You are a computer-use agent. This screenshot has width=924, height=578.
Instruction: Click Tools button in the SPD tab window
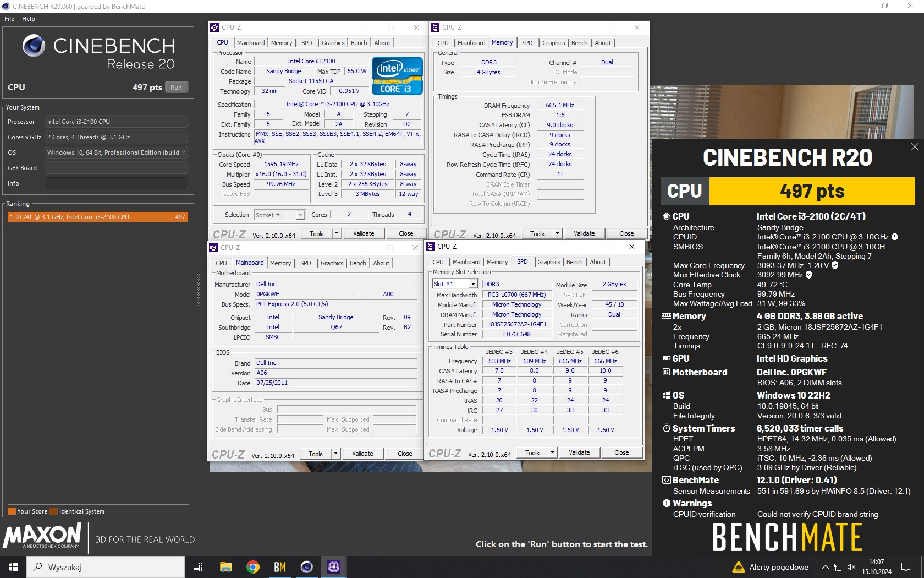coord(532,452)
